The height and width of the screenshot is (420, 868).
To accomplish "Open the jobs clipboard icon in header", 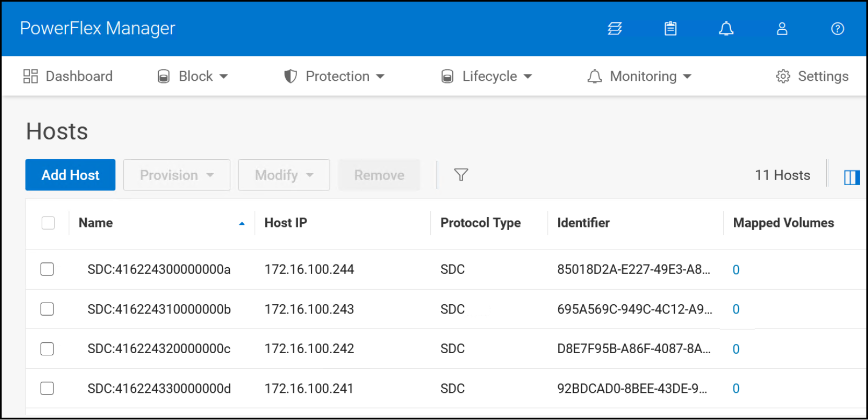I will 671,29.
